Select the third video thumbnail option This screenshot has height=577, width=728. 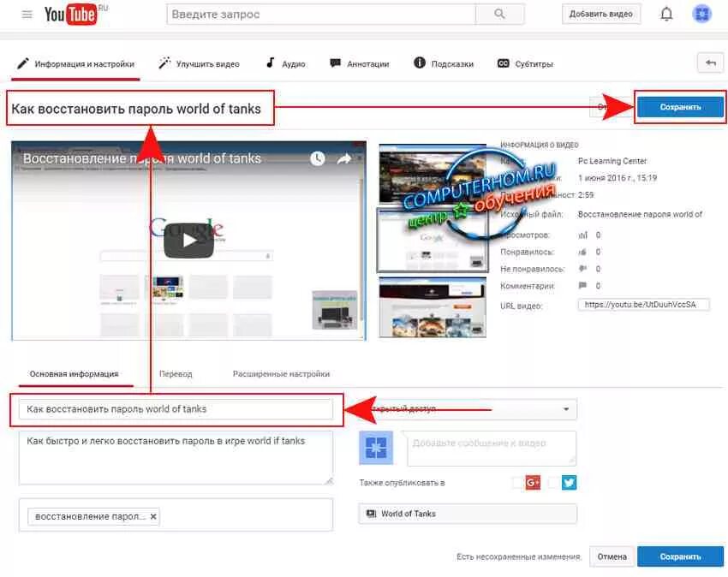pyautogui.click(x=433, y=306)
